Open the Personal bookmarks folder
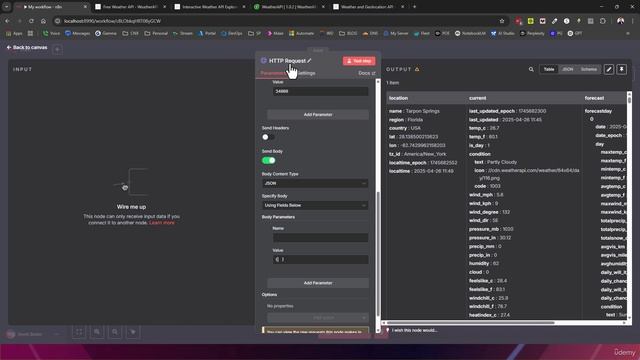 (x=156, y=33)
